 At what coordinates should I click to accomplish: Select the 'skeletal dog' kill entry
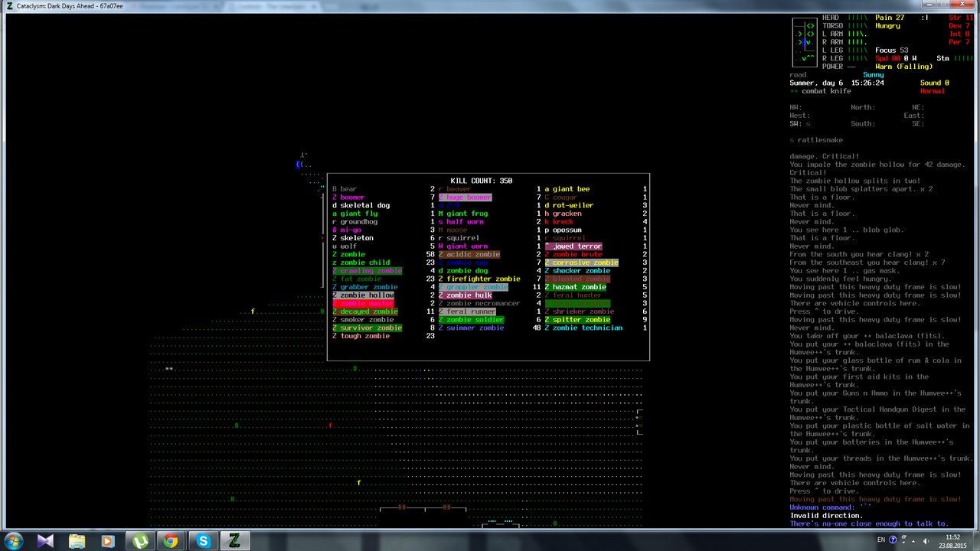point(361,205)
